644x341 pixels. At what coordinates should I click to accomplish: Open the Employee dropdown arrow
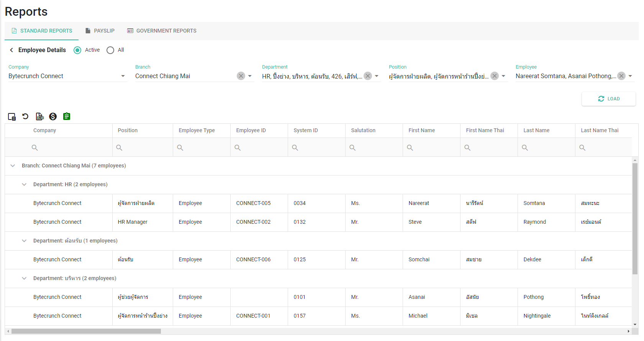click(x=630, y=76)
